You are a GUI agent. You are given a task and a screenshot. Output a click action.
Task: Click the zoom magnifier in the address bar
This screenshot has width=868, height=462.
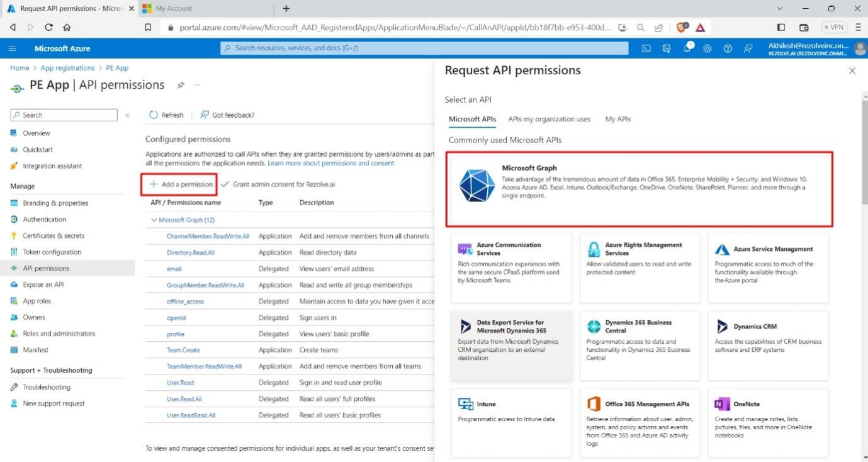click(x=640, y=28)
